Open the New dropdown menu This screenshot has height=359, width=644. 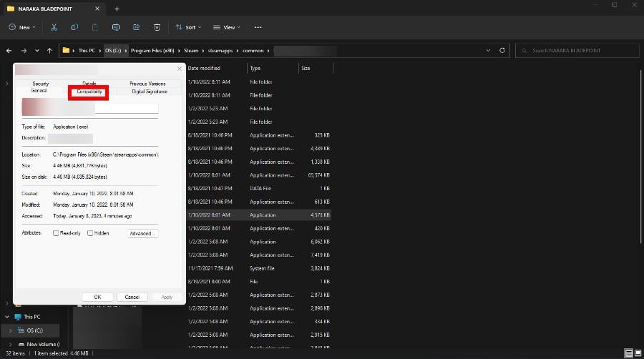(x=22, y=27)
